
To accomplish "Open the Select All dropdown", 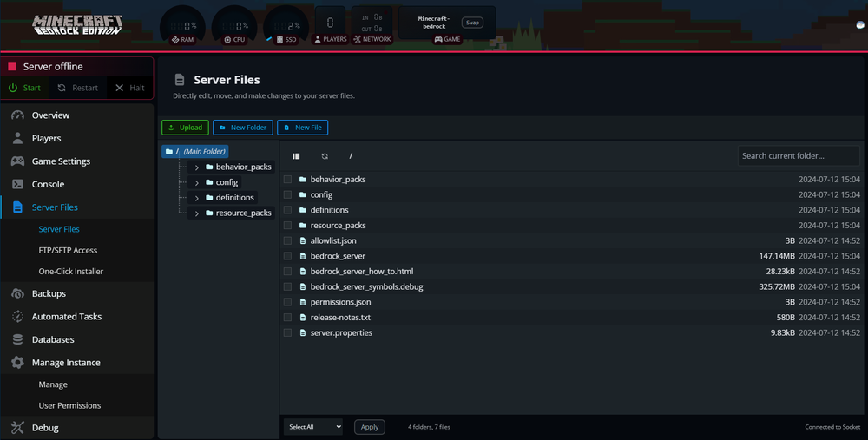I will (313, 427).
